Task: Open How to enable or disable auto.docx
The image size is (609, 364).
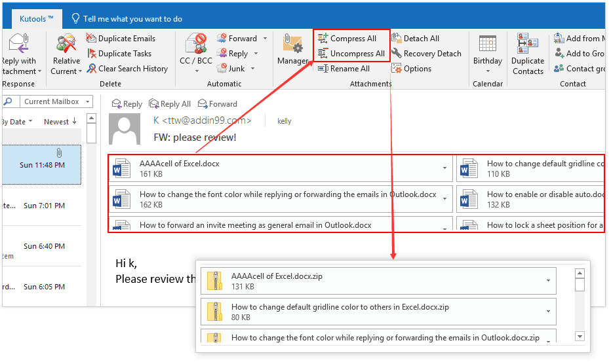Action: pyautogui.click(x=530, y=198)
